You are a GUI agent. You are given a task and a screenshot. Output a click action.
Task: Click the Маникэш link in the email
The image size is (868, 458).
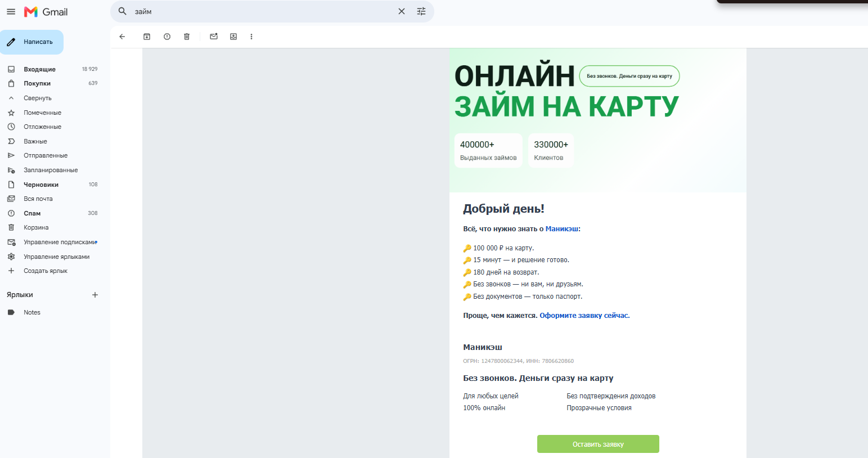pyautogui.click(x=561, y=229)
